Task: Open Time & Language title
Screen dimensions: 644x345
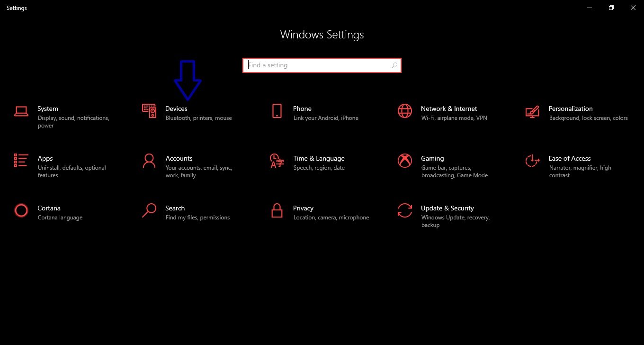Action: tap(319, 158)
